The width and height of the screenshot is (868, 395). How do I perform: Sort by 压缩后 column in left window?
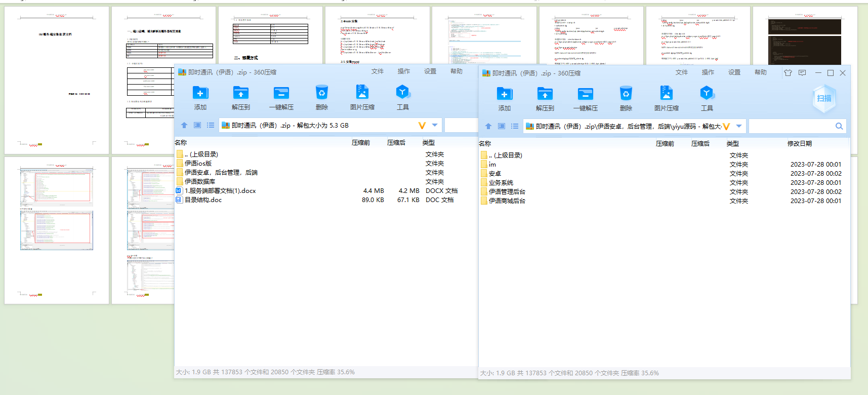tap(396, 143)
